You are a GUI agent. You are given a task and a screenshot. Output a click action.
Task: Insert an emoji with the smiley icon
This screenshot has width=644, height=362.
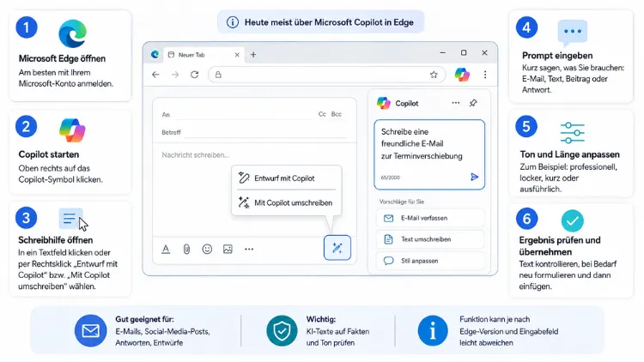click(207, 249)
